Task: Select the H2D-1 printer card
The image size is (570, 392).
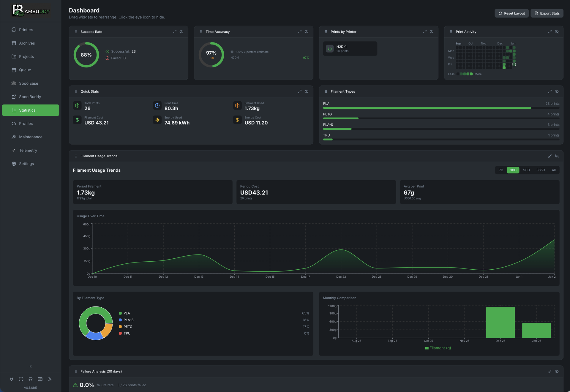Action: coord(350,48)
